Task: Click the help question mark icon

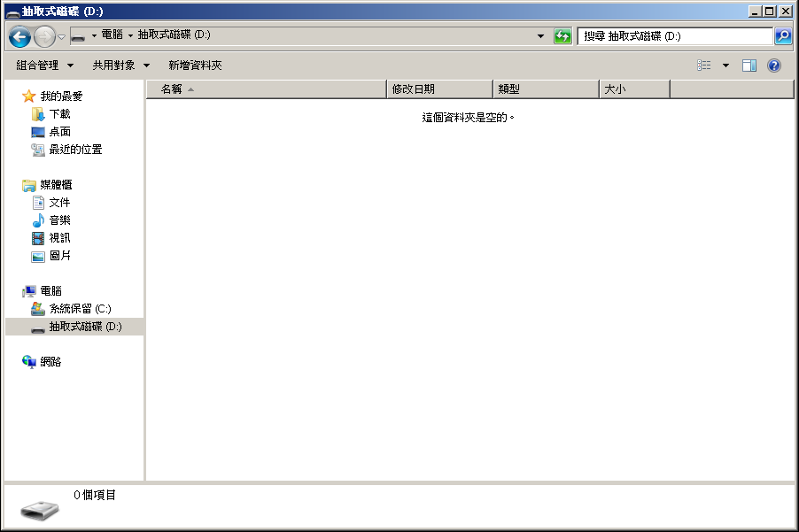Action: tap(774, 66)
